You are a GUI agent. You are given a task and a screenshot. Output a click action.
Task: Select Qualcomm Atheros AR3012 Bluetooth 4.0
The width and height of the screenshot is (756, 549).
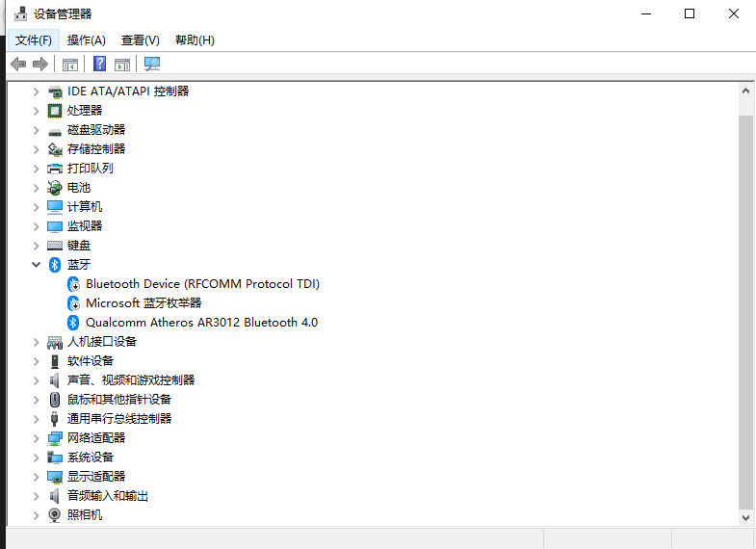click(201, 323)
